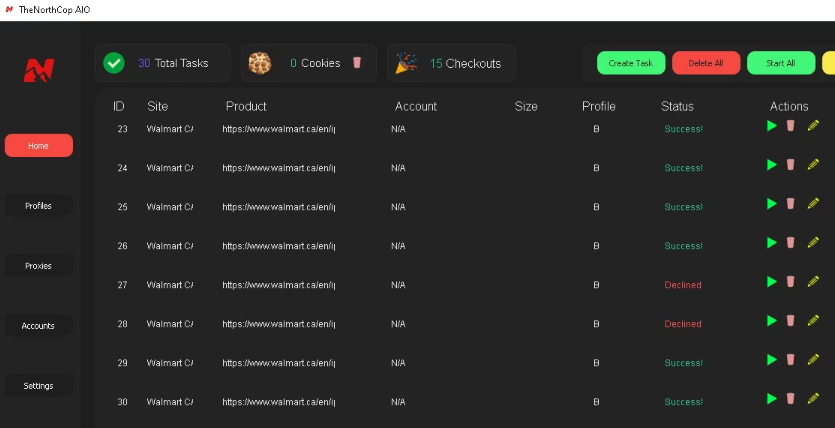This screenshot has height=428, width=835.
Task: Start task 24 with its play icon
Action: point(772,164)
